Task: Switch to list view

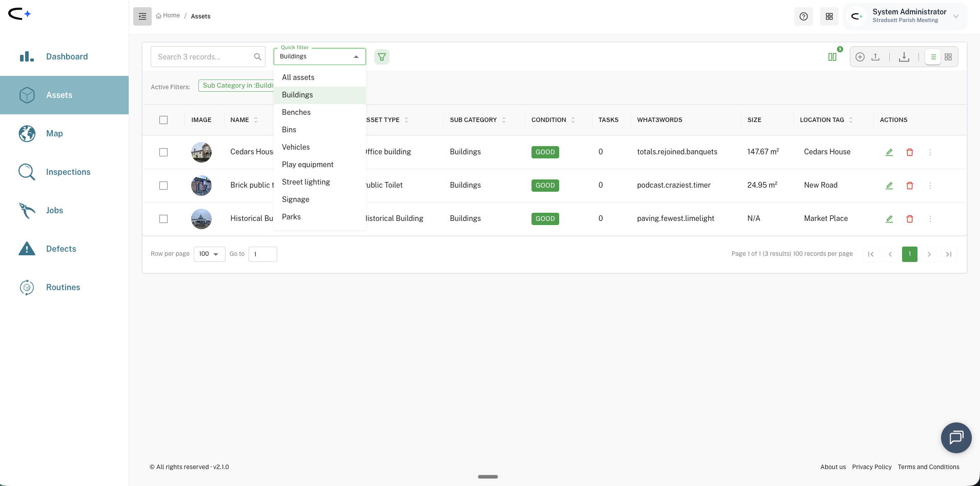Action: (x=933, y=57)
